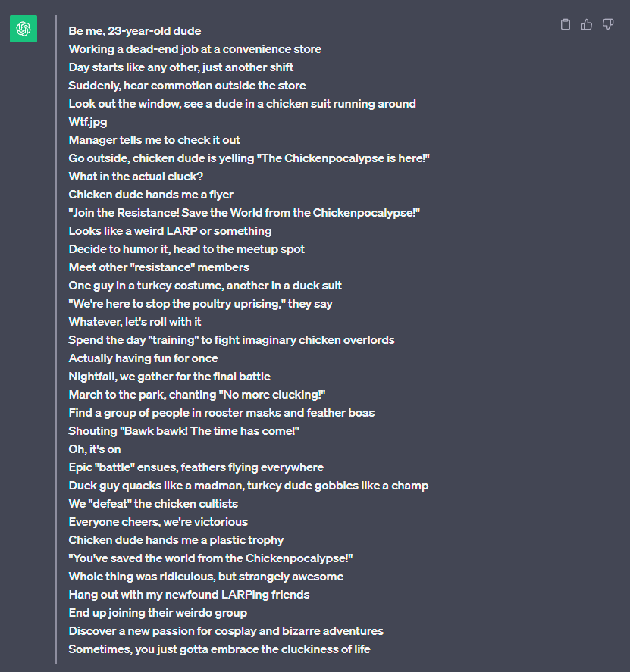Click the thumbs up icon
630x672 pixels.
(586, 25)
